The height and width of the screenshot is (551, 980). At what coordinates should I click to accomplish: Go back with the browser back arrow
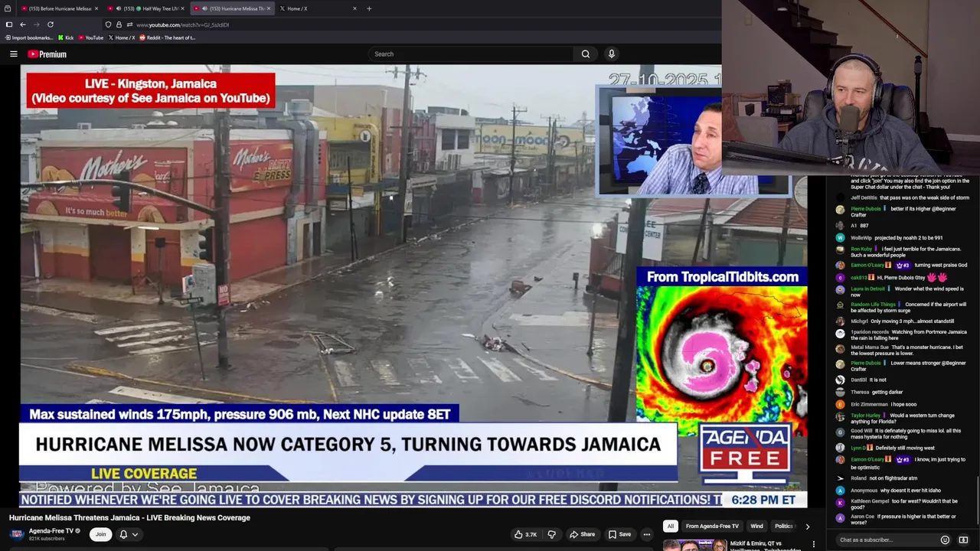point(23,24)
